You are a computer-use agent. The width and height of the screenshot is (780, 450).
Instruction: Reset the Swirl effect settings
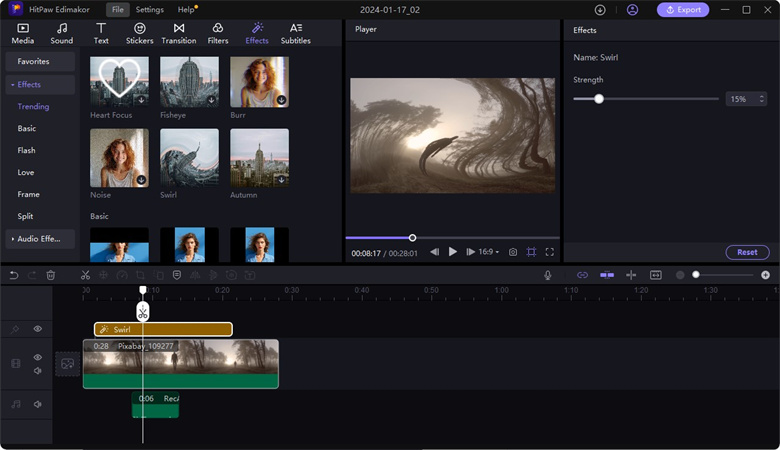[747, 252]
